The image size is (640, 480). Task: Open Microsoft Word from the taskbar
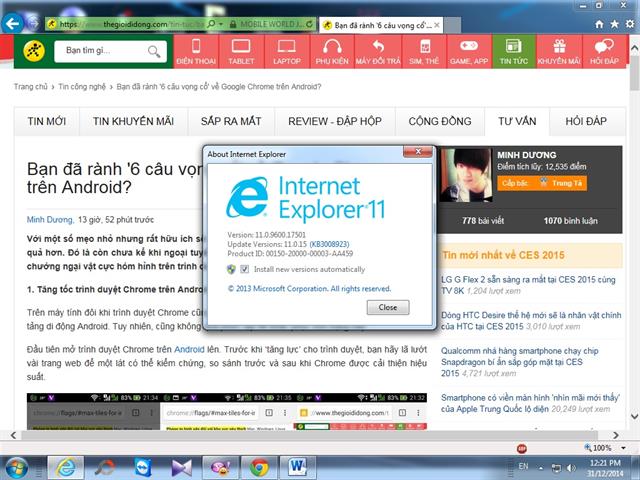pyautogui.click(x=298, y=468)
